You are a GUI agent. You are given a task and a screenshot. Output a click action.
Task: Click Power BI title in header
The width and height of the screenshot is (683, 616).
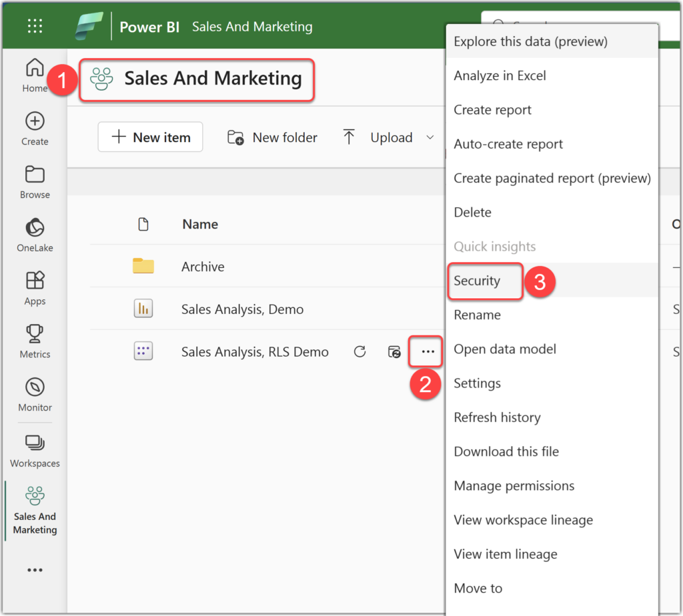pos(149,27)
